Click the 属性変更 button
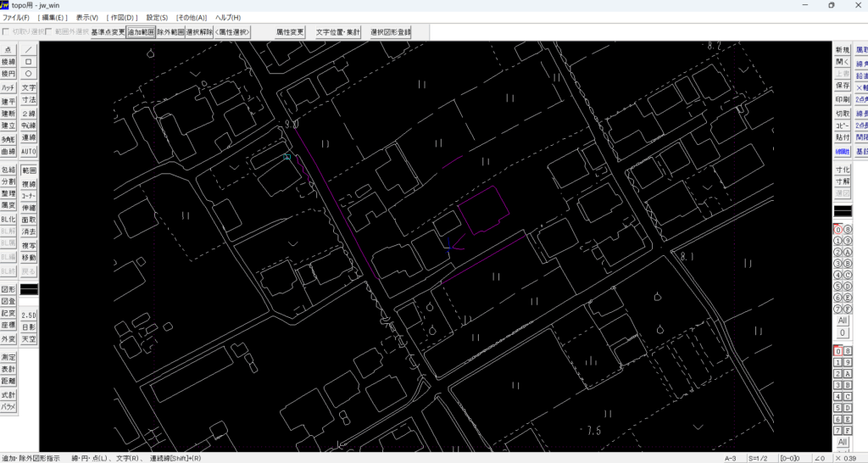868x463 pixels. pos(290,32)
